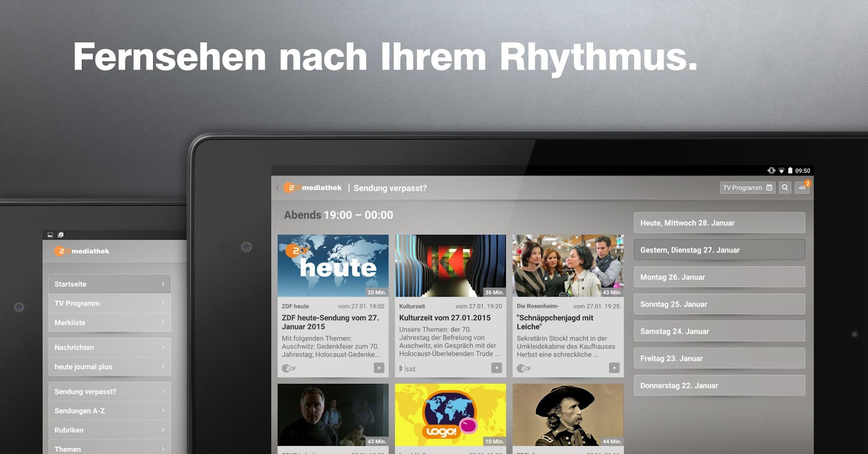Add Kulturzeit to Merkliste via plus button
This screenshot has height=454, width=868.
[496, 368]
